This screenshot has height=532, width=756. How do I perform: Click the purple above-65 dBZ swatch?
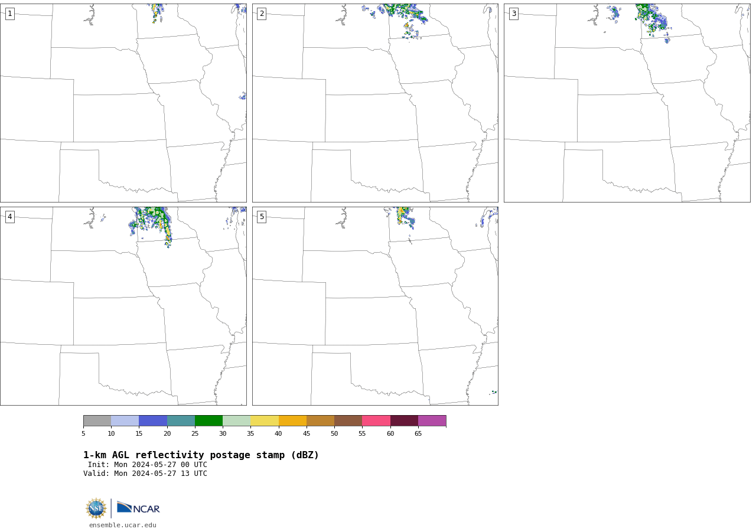[432, 421]
